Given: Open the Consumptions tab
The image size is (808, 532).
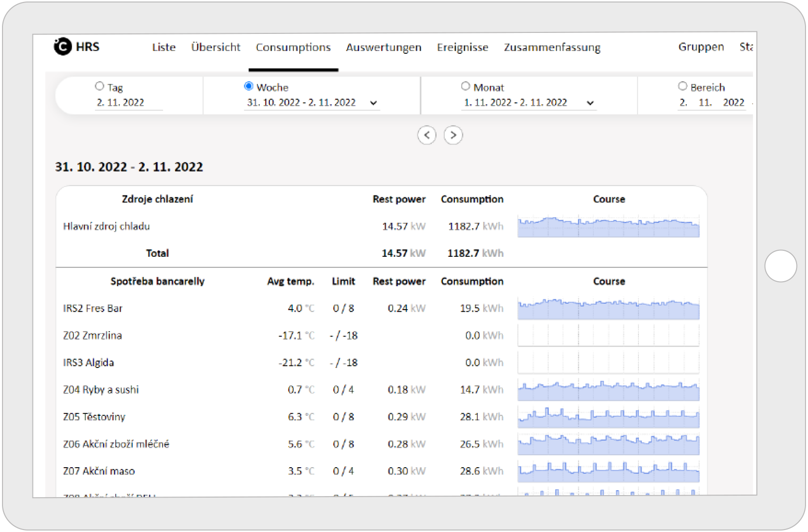Looking at the screenshot, I should (293, 47).
